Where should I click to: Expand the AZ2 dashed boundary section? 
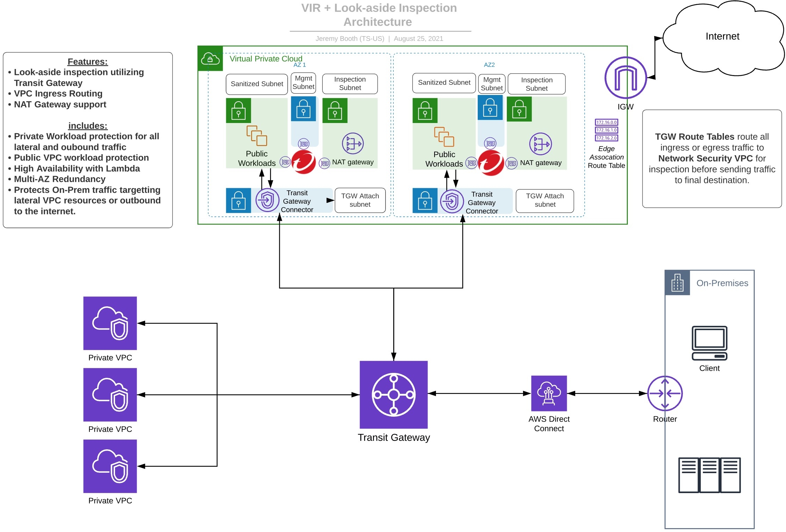[494, 66]
